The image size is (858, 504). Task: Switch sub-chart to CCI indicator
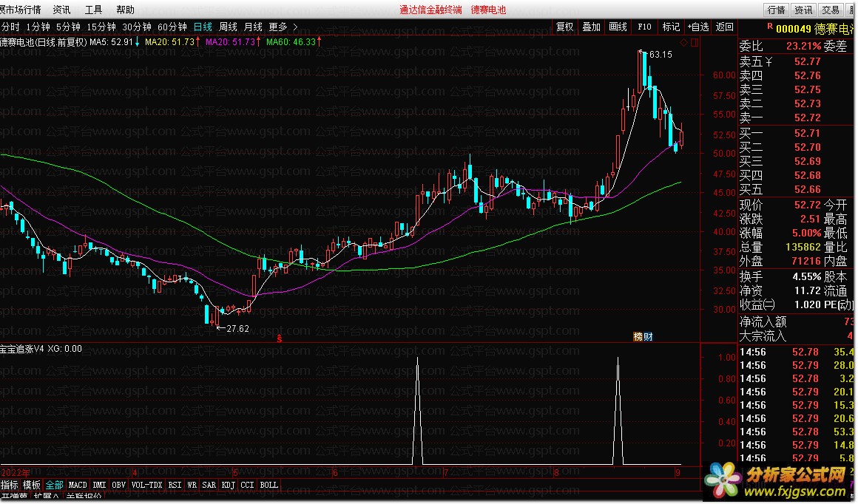point(247,485)
